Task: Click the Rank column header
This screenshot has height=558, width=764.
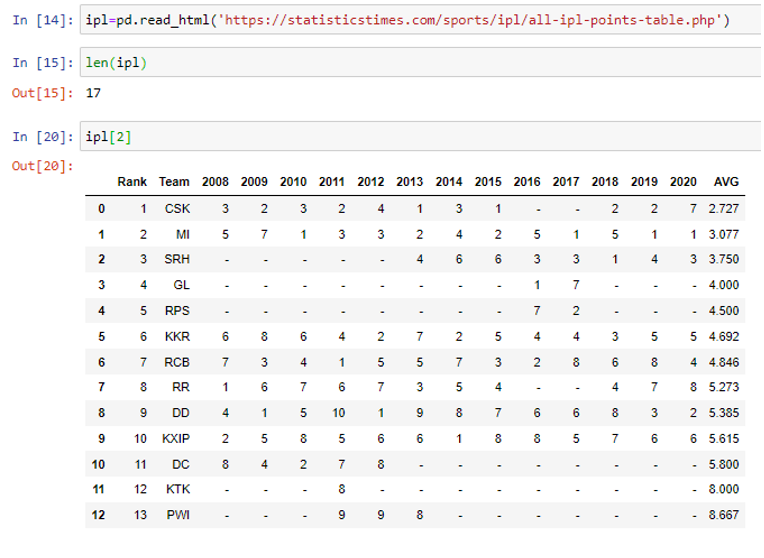Action: (132, 182)
